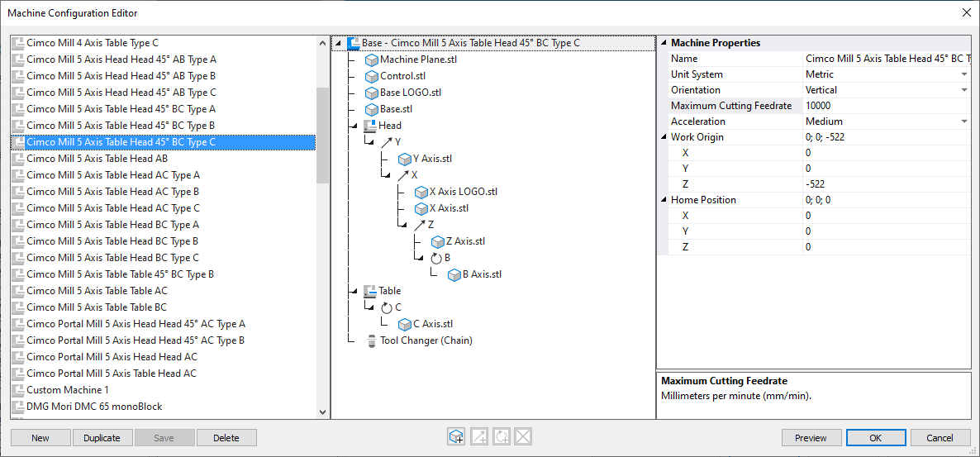The height and width of the screenshot is (457, 980).
Task: Click cube icon of B Axis.stl
Action: coord(455,274)
